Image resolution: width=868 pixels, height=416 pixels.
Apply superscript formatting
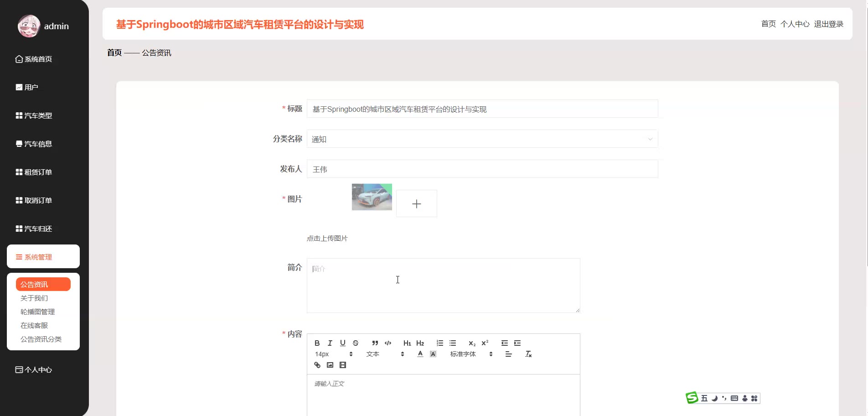point(485,343)
